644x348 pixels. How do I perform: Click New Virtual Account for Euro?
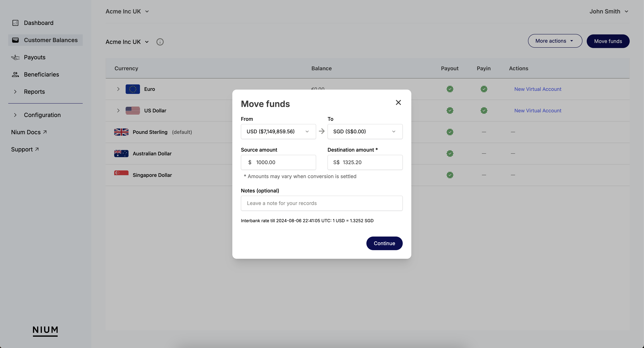538,89
